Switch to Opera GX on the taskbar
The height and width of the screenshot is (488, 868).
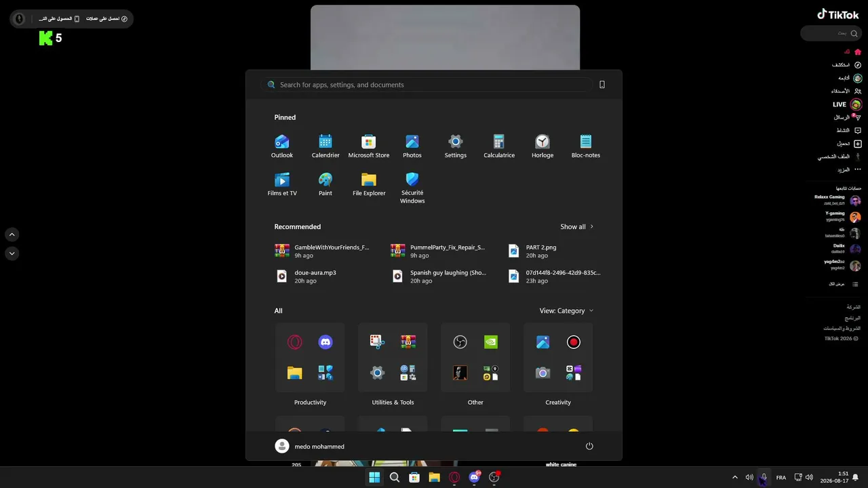(x=454, y=477)
